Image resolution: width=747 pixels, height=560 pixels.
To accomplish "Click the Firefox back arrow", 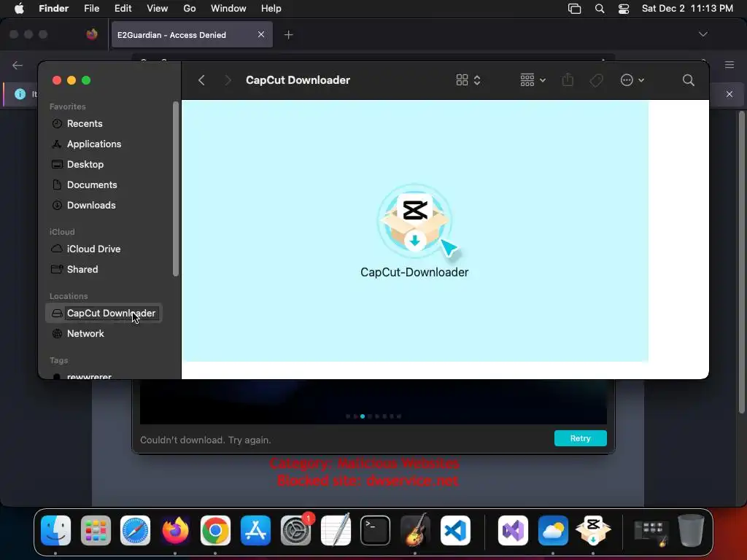I will click(18, 65).
